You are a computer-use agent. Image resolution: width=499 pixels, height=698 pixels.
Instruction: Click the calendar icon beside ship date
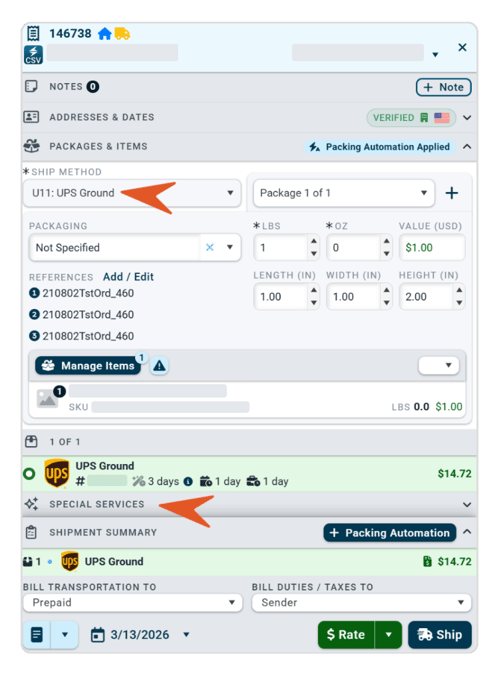click(x=97, y=635)
